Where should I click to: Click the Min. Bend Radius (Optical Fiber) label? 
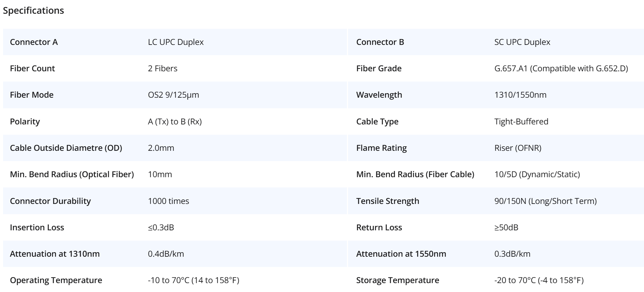pyautogui.click(x=72, y=174)
